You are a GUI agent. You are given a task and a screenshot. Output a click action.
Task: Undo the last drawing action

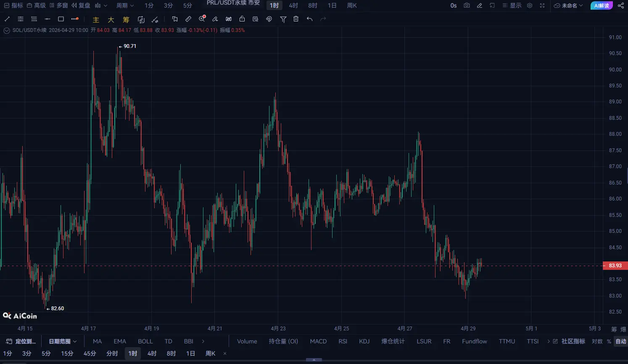[x=310, y=19]
